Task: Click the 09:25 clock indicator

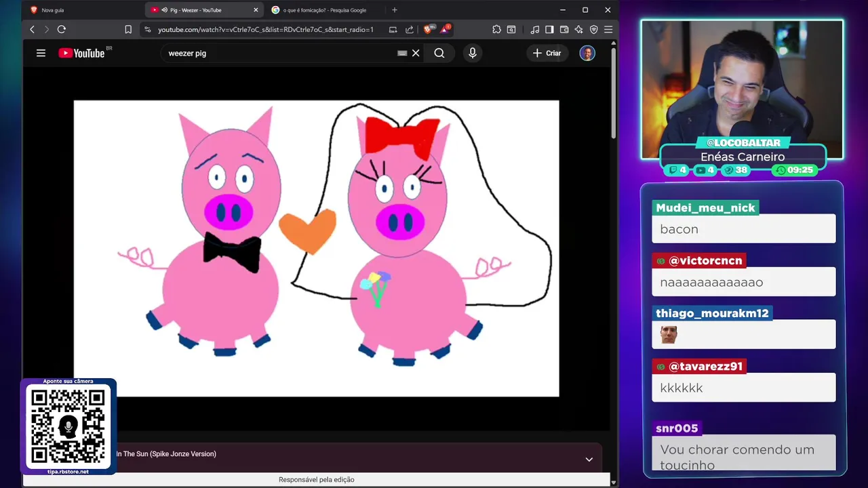Action: click(x=795, y=170)
